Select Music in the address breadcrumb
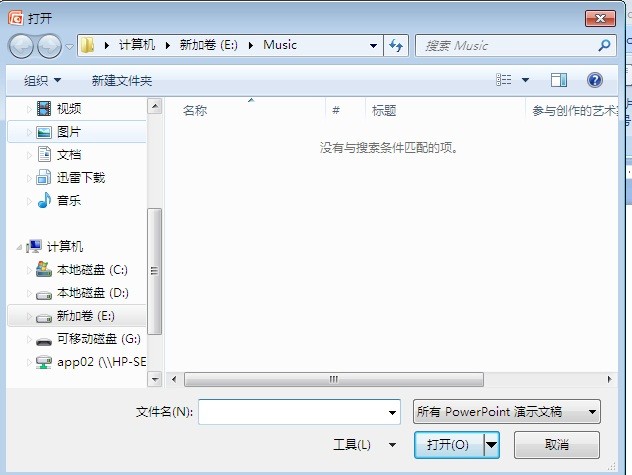This screenshot has width=632, height=475. pos(280,45)
